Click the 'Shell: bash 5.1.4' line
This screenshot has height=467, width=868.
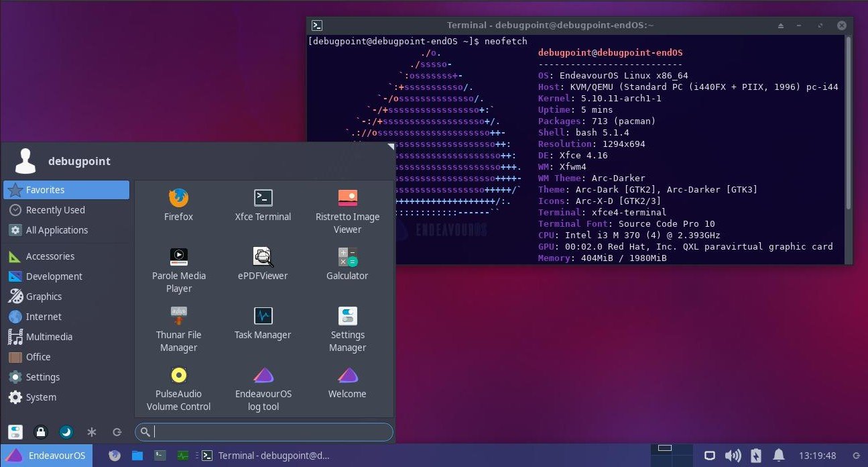(583, 133)
